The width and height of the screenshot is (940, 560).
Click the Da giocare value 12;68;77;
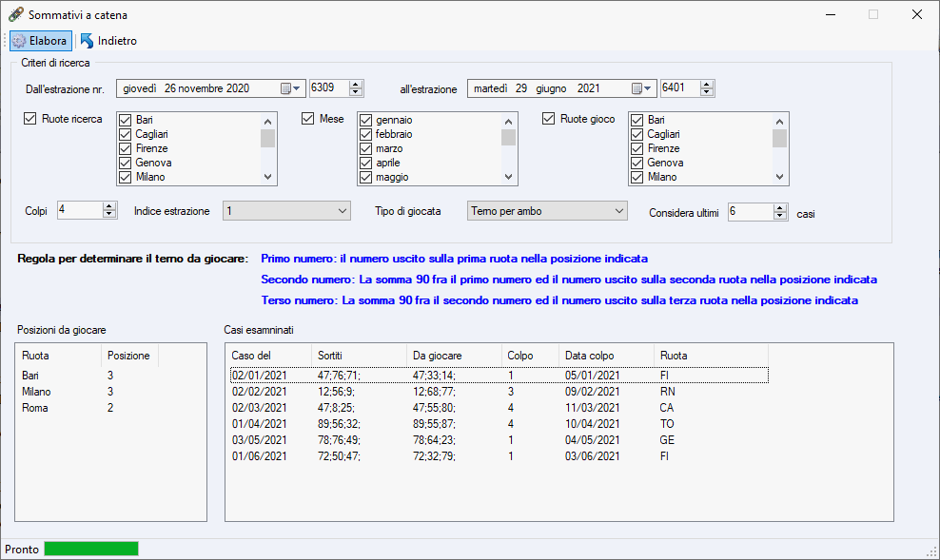pos(434,392)
